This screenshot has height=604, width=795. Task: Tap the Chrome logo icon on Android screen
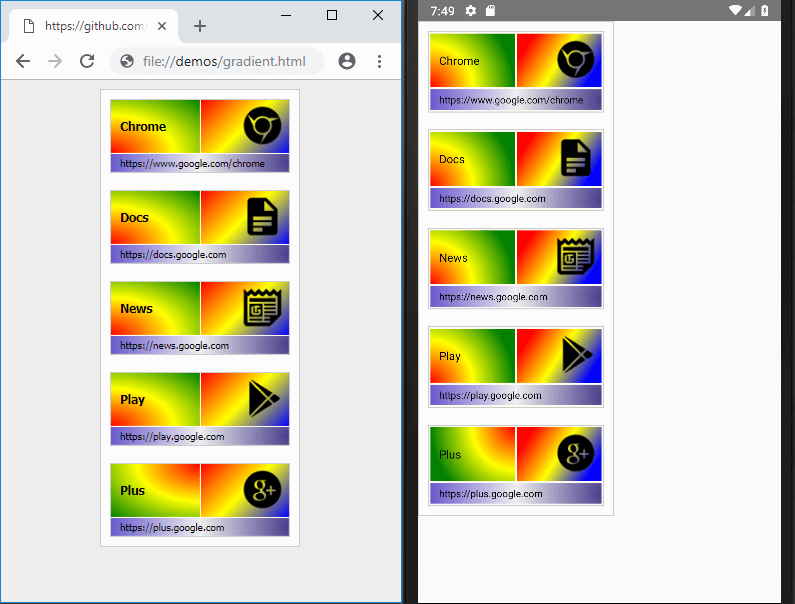pyautogui.click(x=575, y=60)
